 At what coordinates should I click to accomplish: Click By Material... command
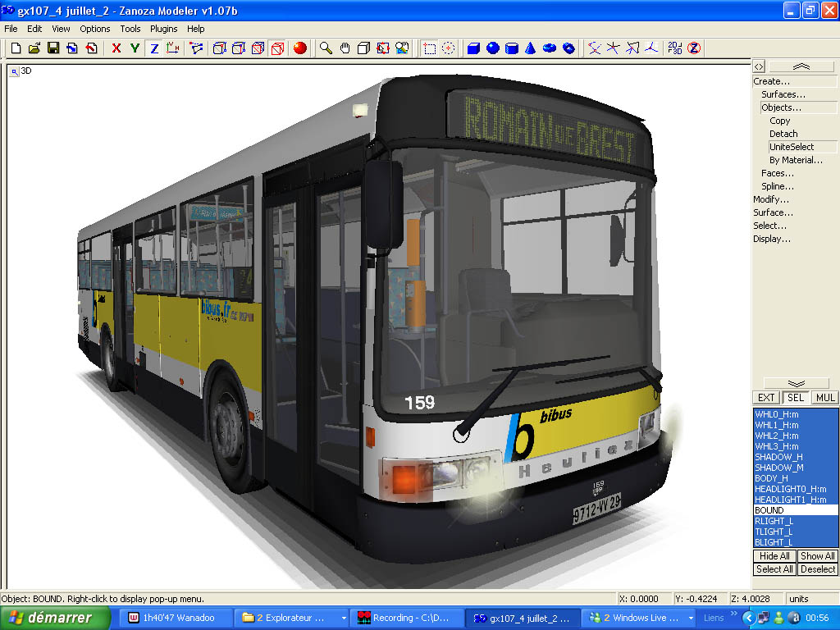[796, 160]
